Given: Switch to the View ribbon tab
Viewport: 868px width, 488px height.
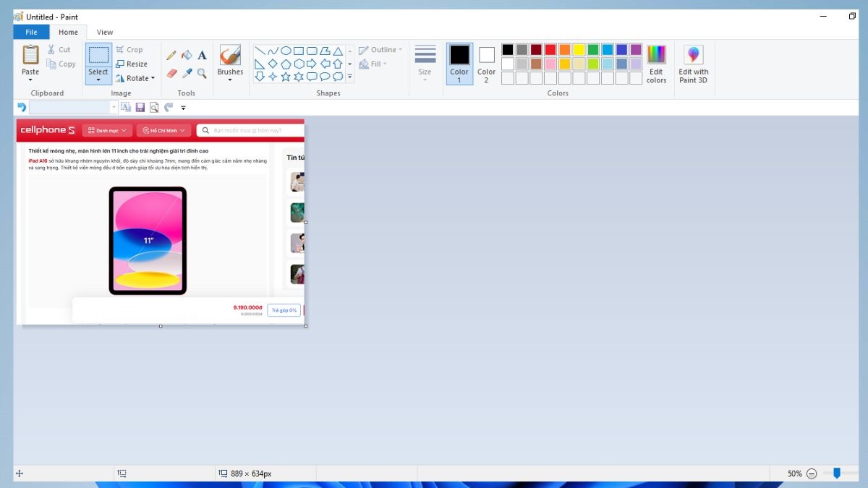Looking at the screenshot, I should pos(105,32).
